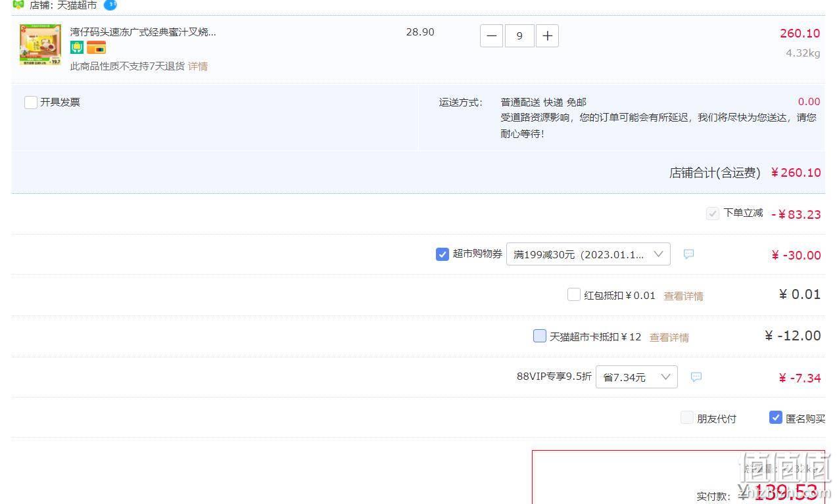This screenshot has width=837, height=504.
Task: Click the orange card icon under product title
Action: 96,47
